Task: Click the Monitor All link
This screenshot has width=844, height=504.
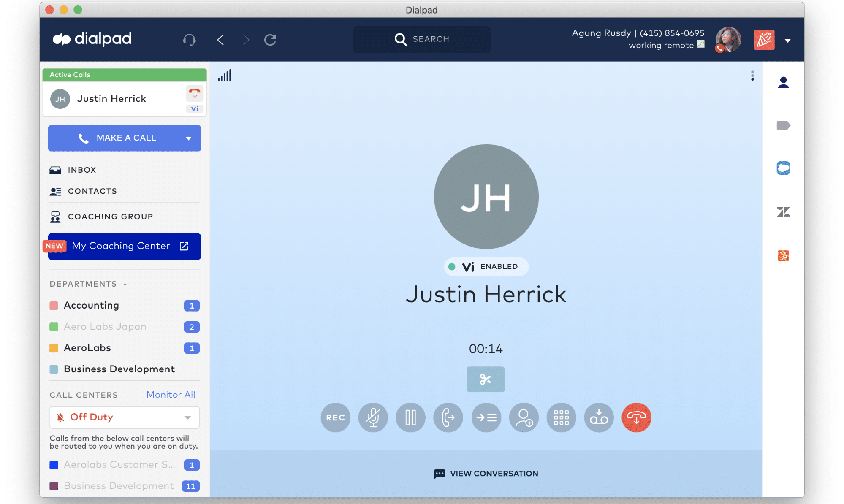Action: click(x=171, y=395)
